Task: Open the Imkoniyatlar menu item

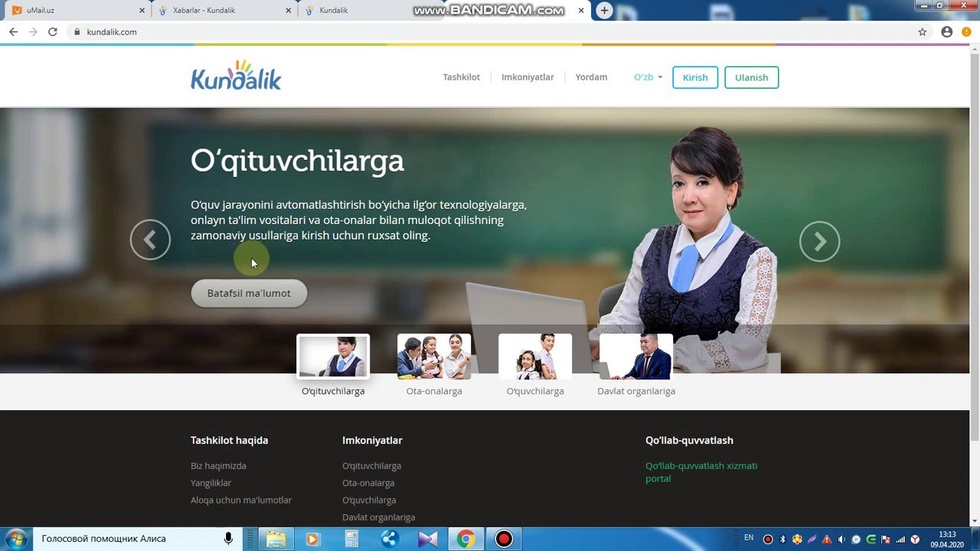Action: pos(527,77)
